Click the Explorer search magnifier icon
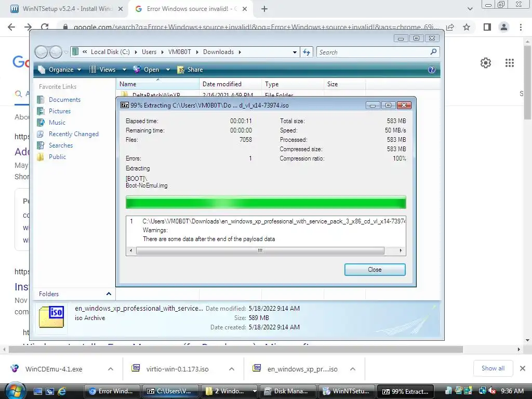 pyautogui.click(x=433, y=52)
